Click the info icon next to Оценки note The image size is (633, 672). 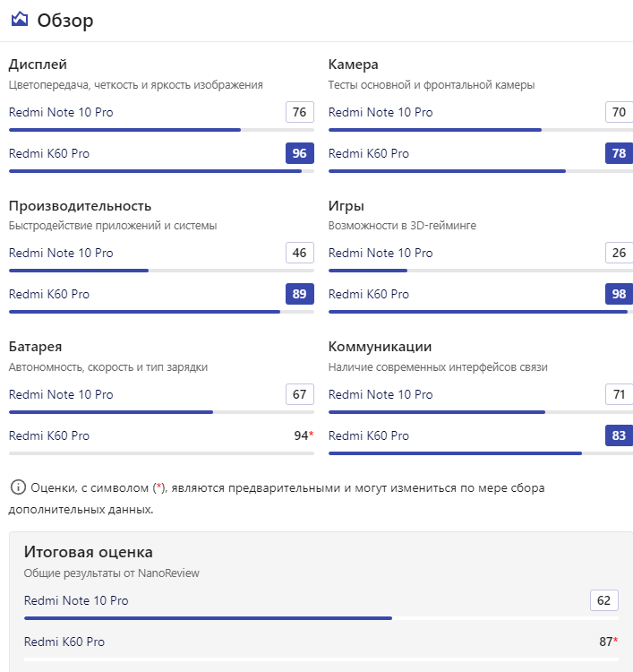coord(18,487)
